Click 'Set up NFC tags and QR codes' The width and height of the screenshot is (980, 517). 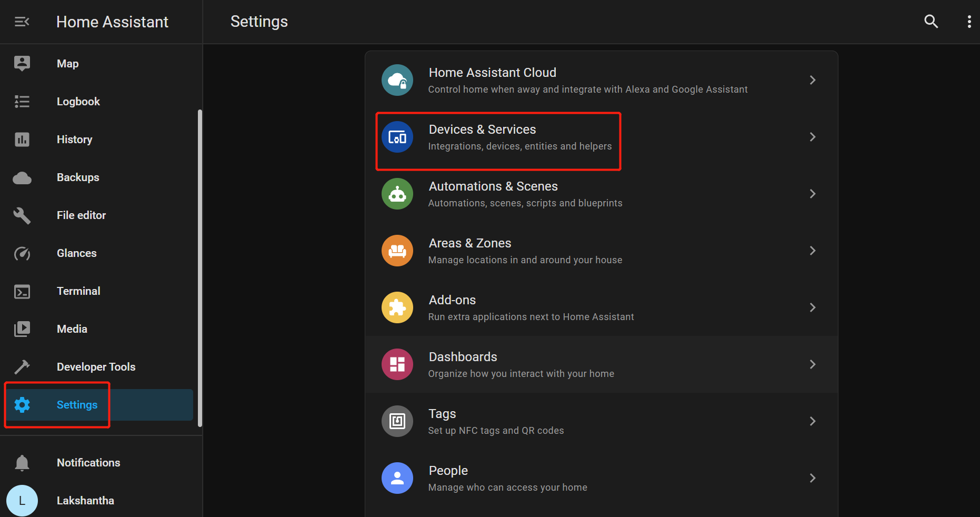click(x=496, y=431)
